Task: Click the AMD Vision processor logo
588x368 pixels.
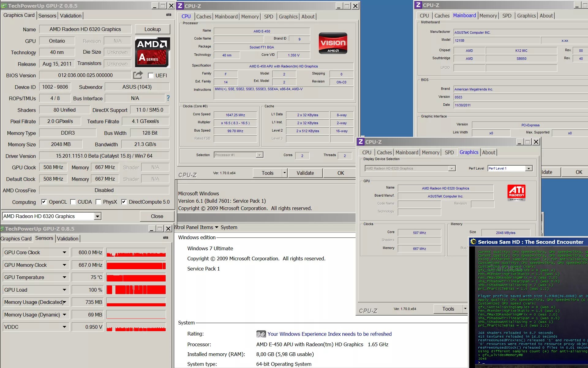Action: [x=333, y=43]
